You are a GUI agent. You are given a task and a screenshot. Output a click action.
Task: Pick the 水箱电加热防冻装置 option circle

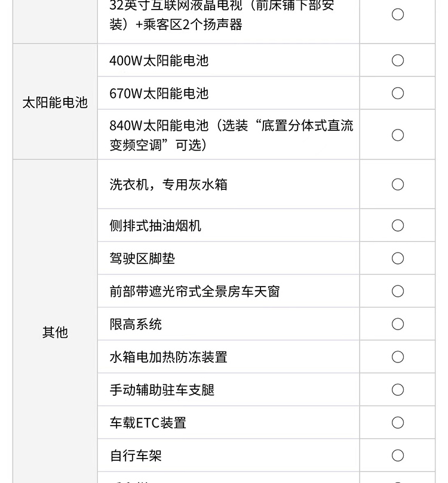tap(398, 357)
